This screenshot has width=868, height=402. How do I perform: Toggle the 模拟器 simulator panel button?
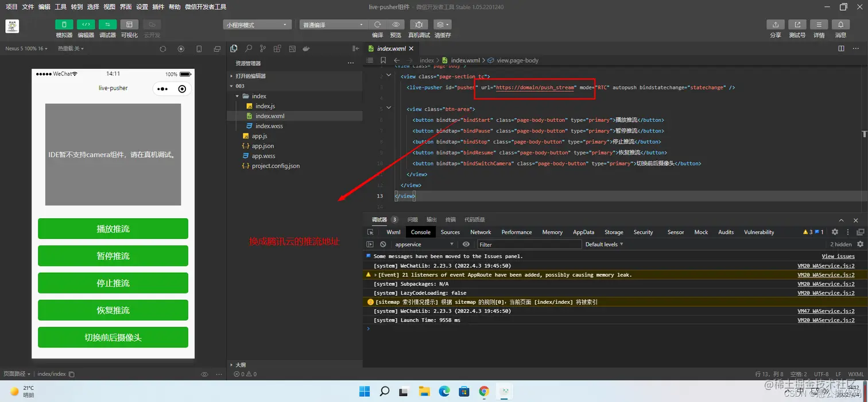64,25
